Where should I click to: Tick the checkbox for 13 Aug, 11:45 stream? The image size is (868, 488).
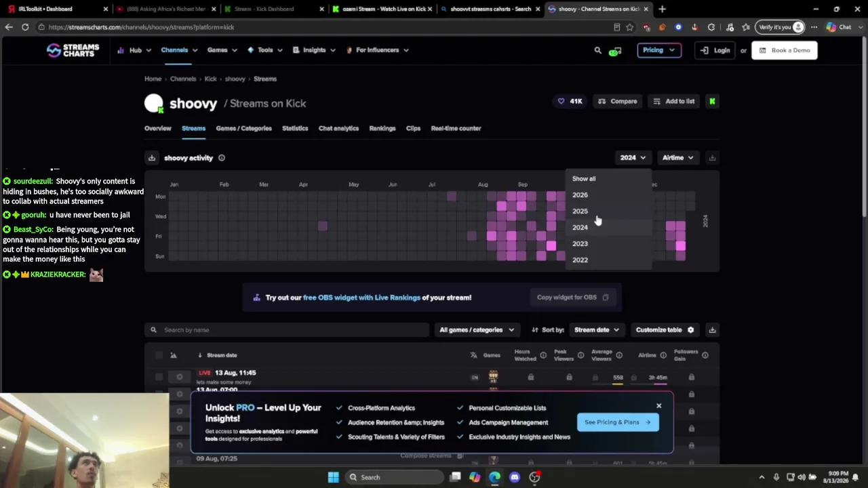tap(159, 377)
